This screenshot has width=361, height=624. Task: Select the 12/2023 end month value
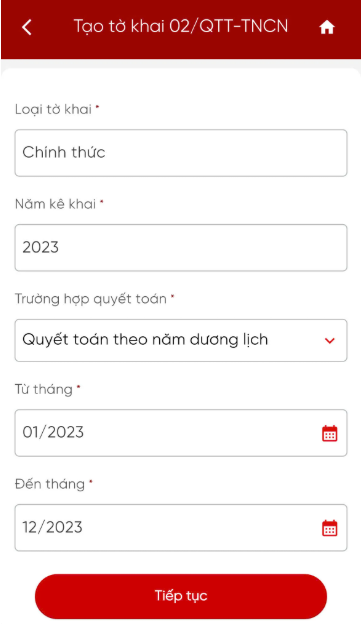[x=52, y=527]
